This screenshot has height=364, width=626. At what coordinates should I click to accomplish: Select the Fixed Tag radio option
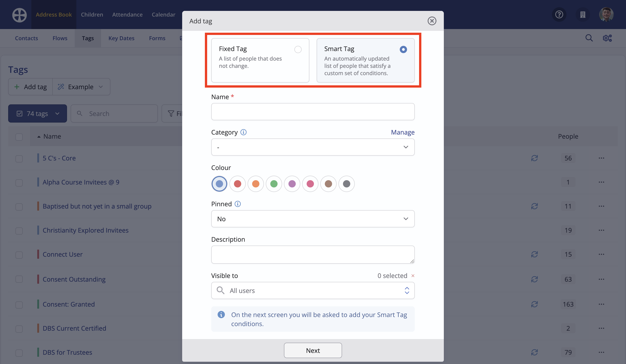(298, 49)
